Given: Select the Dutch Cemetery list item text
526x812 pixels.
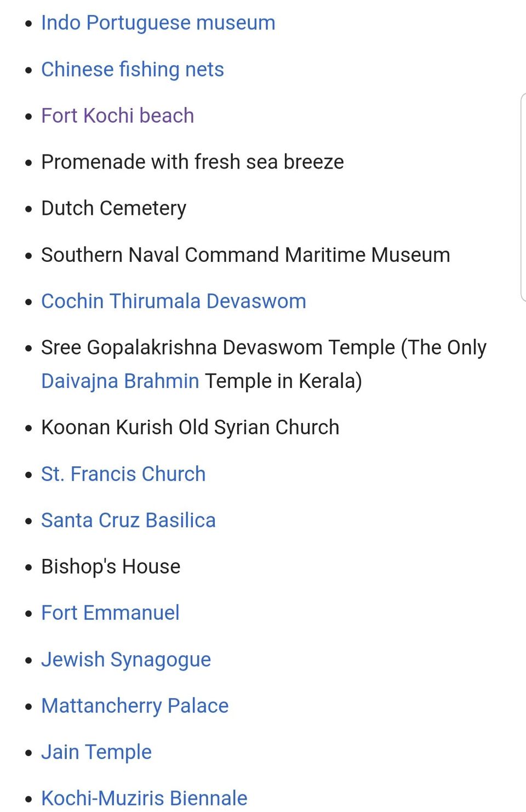Looking at the screenshot, I should [x=114, y=209].
